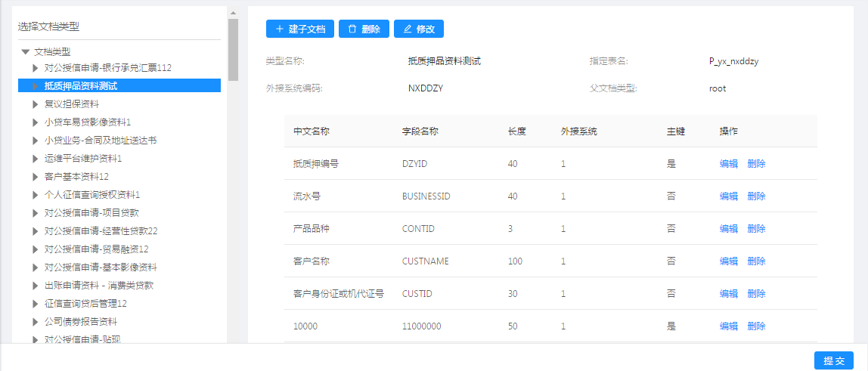Select 抵质押品资料测试 in the tree
Screen dimensions: 868x371
pos(80,86)
